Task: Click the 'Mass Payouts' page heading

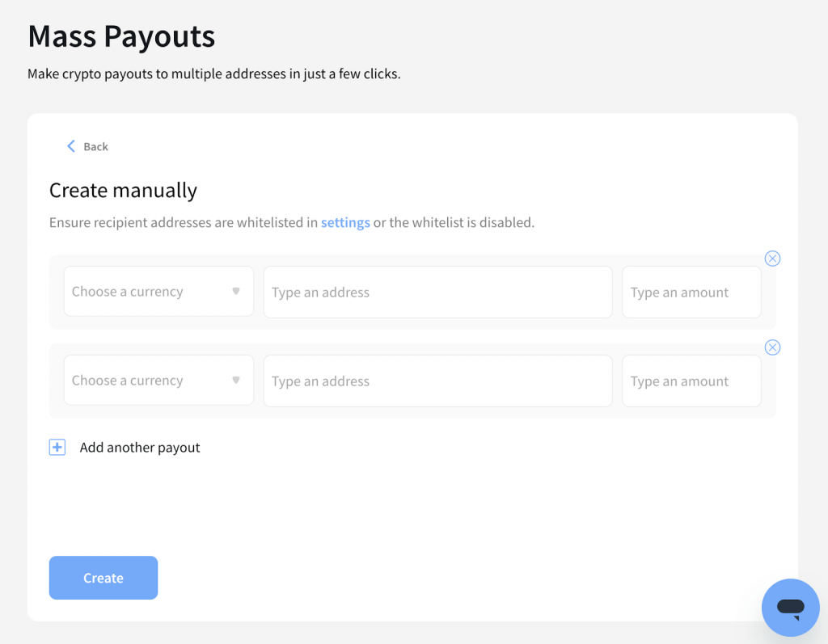Action: click(121, 36)
